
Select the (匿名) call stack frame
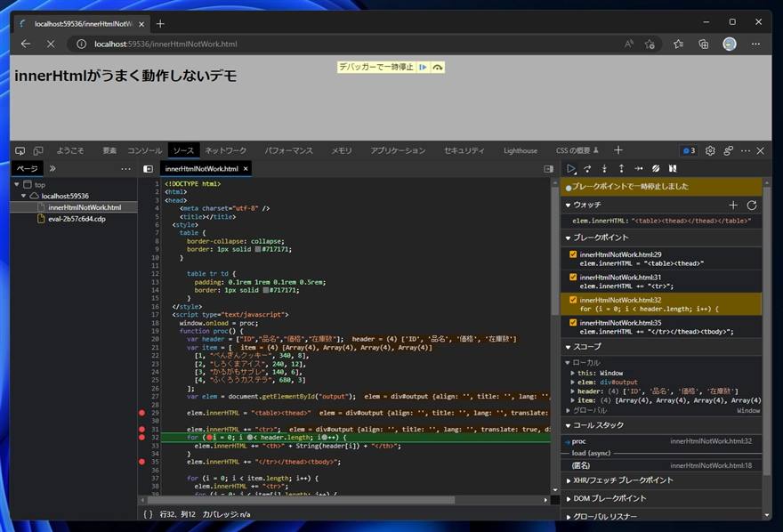coord(661,465)
